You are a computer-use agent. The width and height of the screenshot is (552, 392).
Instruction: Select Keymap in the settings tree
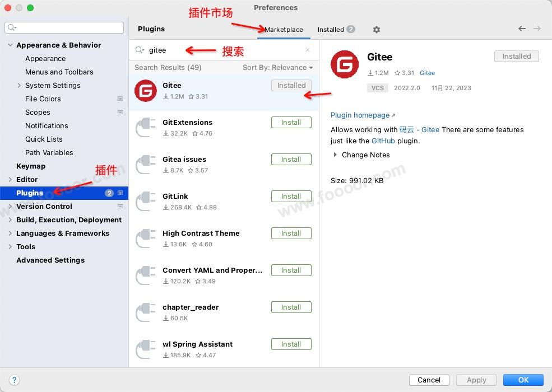31,166
